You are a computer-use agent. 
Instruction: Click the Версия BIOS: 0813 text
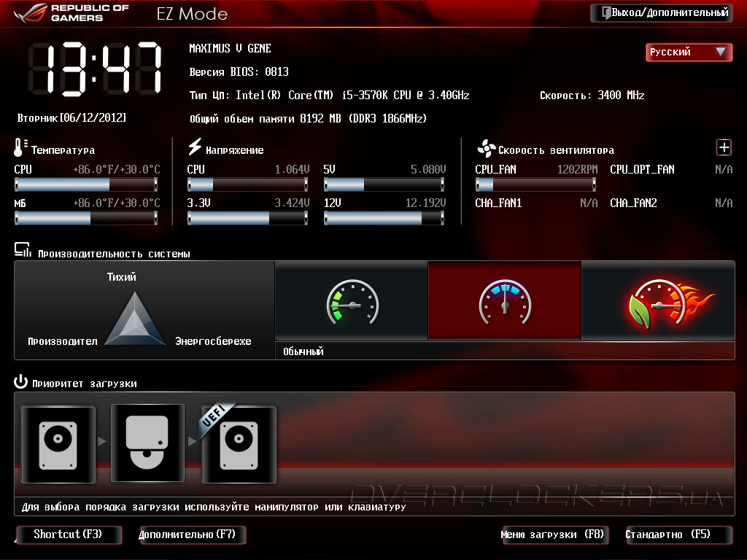[239, 72]
